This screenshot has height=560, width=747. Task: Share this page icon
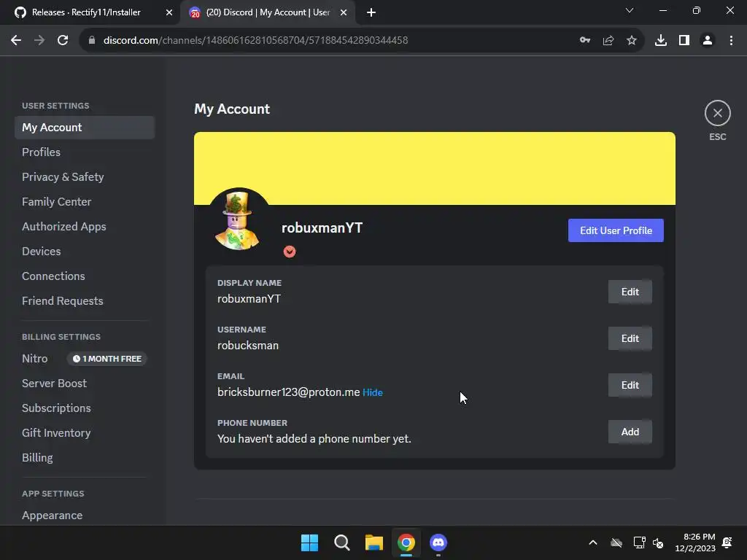coord(608,40)
